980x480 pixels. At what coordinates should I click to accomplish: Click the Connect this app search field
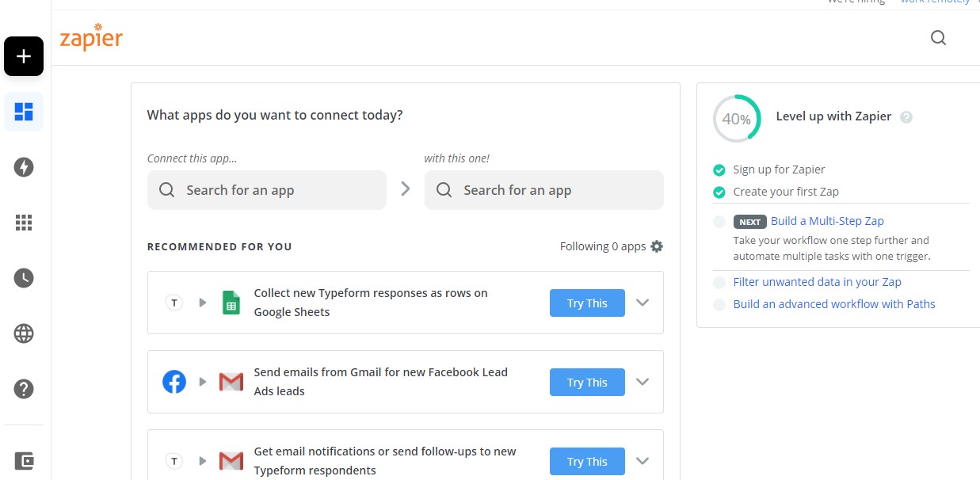[x=267, y=190]
